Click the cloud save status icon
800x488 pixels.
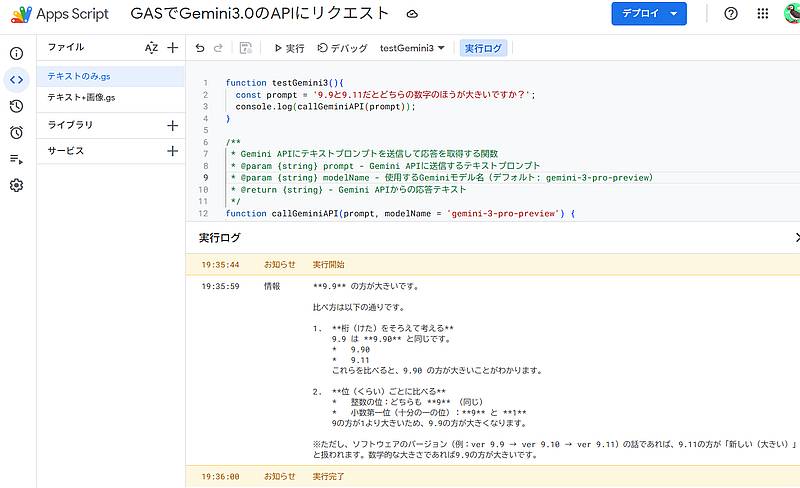coord(412,14)
